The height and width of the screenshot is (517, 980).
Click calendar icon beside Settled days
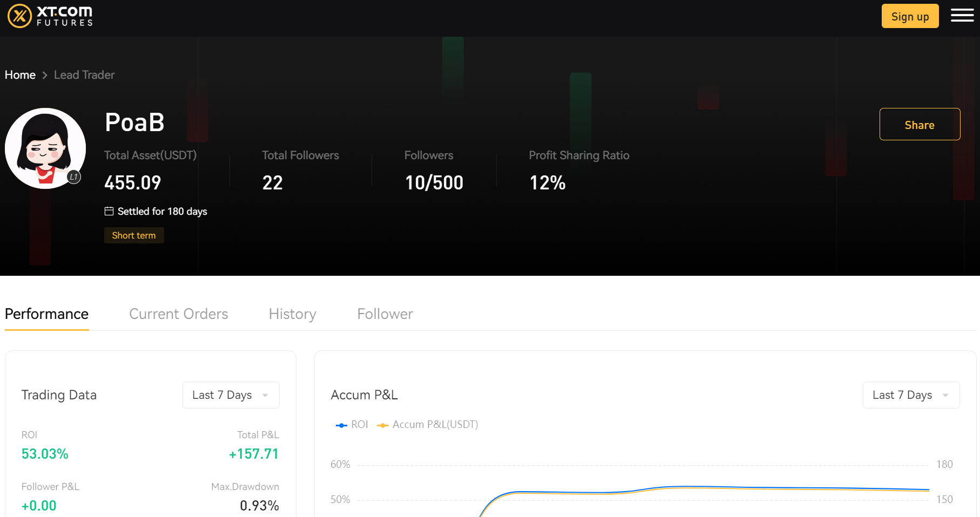pyautogui.click(x=109, y=211)
